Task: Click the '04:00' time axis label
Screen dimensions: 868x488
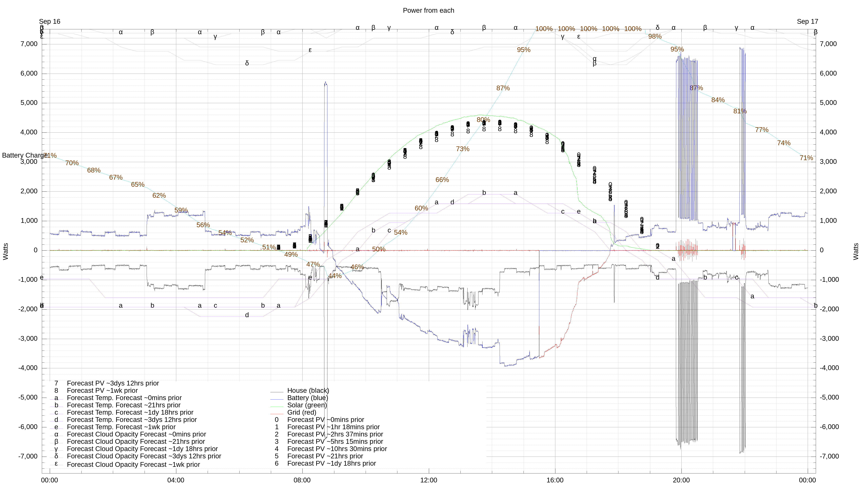Action: tap(176, 480)
